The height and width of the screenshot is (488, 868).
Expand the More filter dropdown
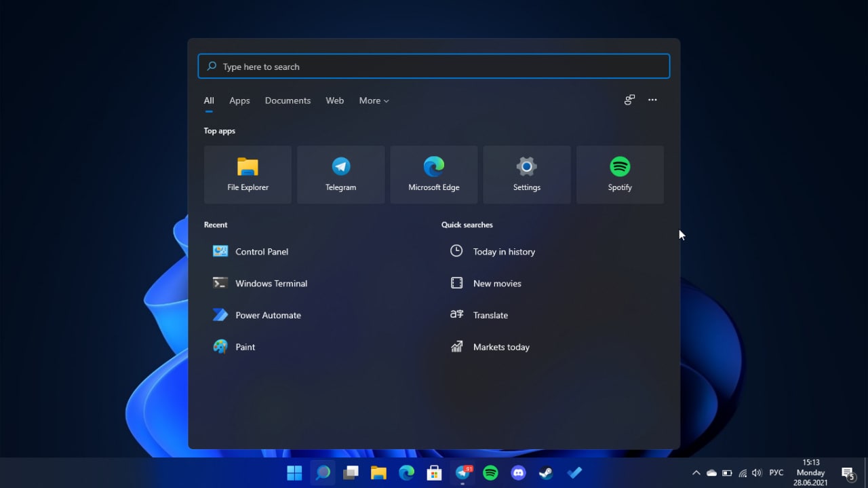click(x=374, y=100)
